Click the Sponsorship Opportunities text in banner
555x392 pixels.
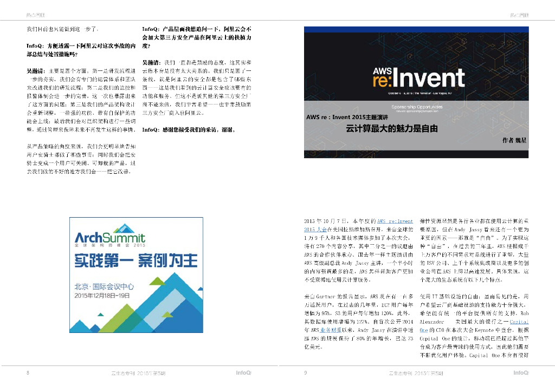coord(417,107)
